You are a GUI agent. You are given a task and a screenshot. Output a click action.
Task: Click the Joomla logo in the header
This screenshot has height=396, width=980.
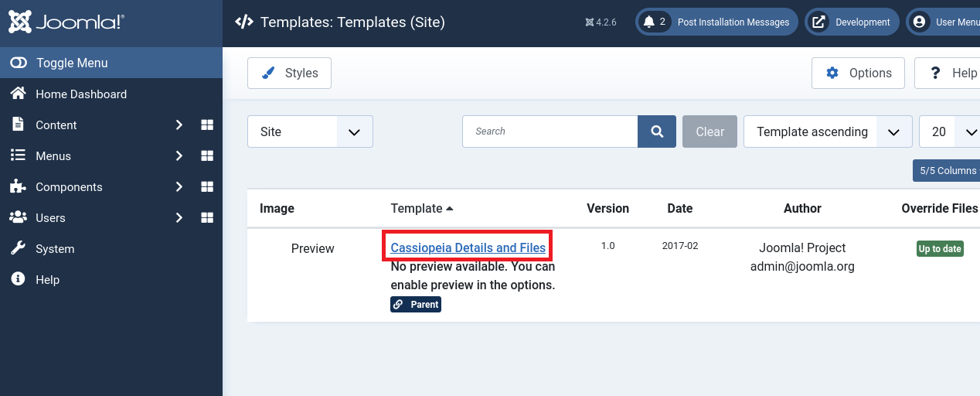click(66, 22)
